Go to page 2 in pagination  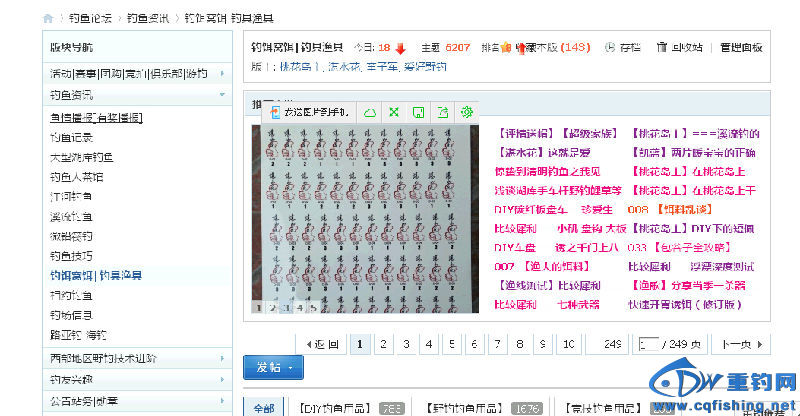pyautogui.click(x=383, y=345)
